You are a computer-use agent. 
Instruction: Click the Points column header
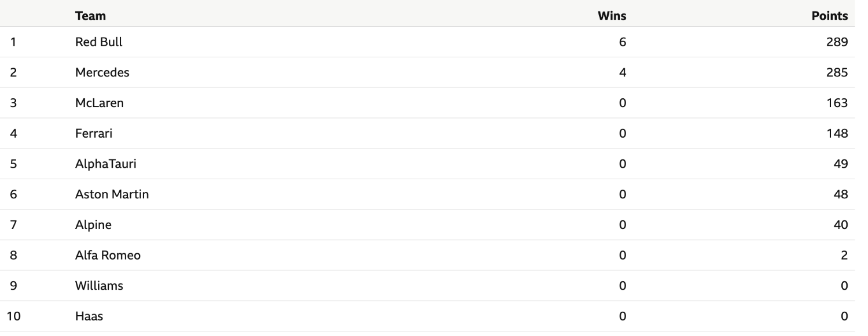coord(830,16)
